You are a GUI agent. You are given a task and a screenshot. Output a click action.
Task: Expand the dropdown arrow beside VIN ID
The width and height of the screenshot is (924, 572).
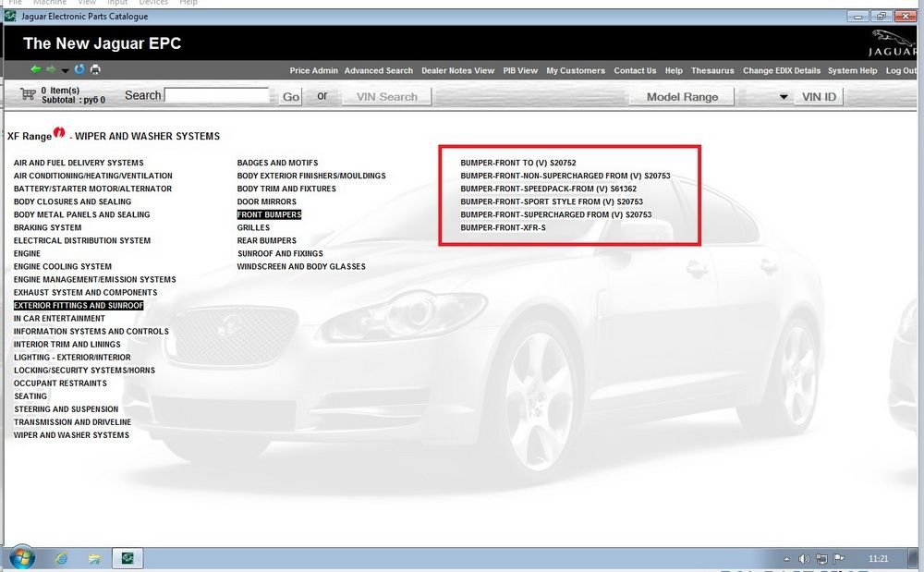(x=784, y=97)
